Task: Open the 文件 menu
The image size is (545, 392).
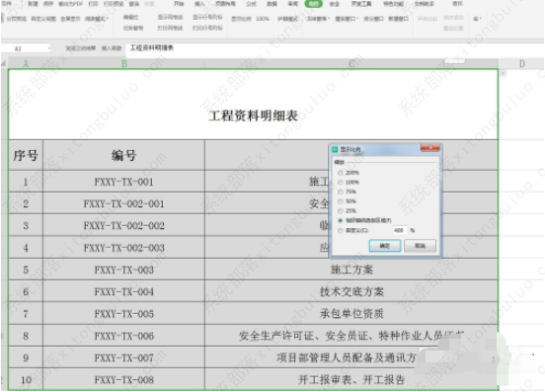Action: click(6, 4)
